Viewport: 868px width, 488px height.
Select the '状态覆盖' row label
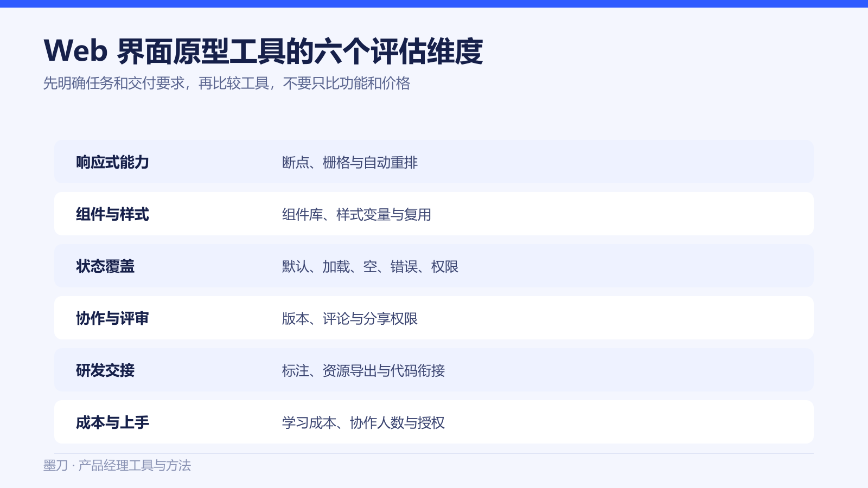(x=105, y=266)
